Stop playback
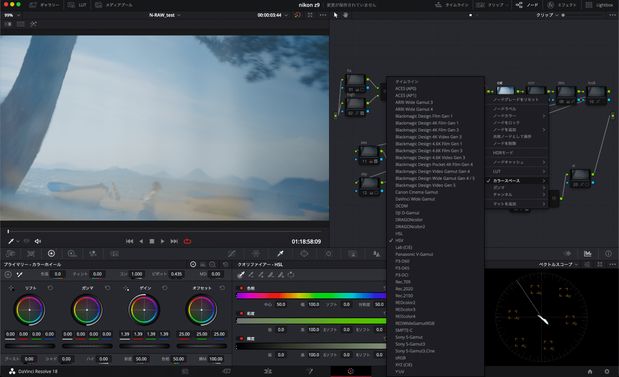619x377 pixels. 152,241
